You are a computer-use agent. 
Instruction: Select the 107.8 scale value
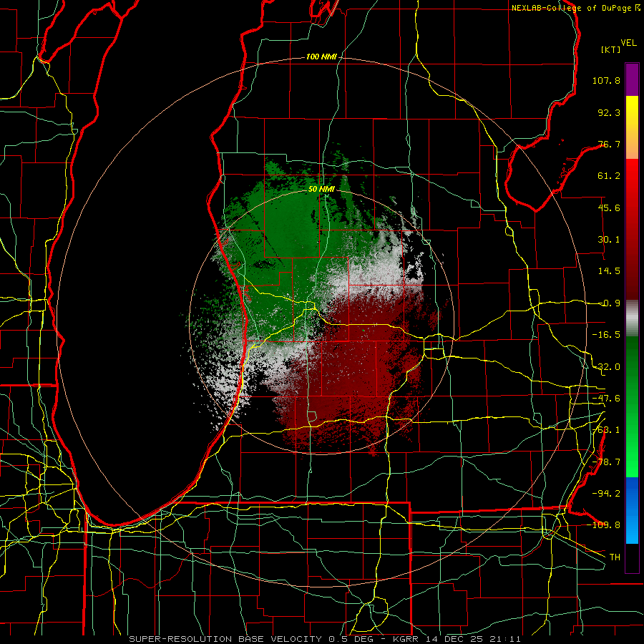[606, 80]
